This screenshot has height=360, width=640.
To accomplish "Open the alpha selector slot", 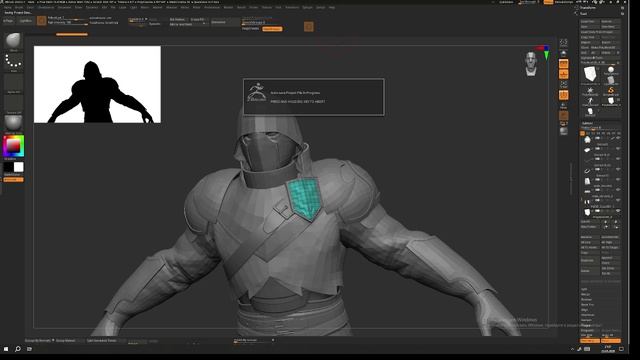I will 13,83.
